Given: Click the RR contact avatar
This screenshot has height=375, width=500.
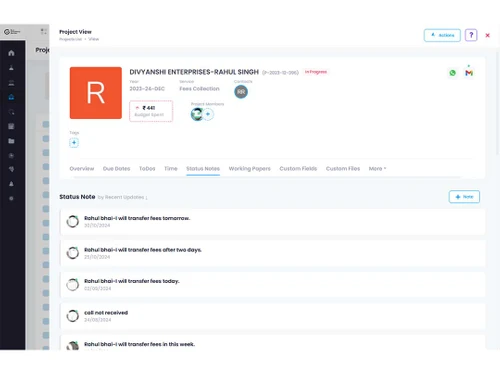Looking at the screenshot, I should (241, 92).
